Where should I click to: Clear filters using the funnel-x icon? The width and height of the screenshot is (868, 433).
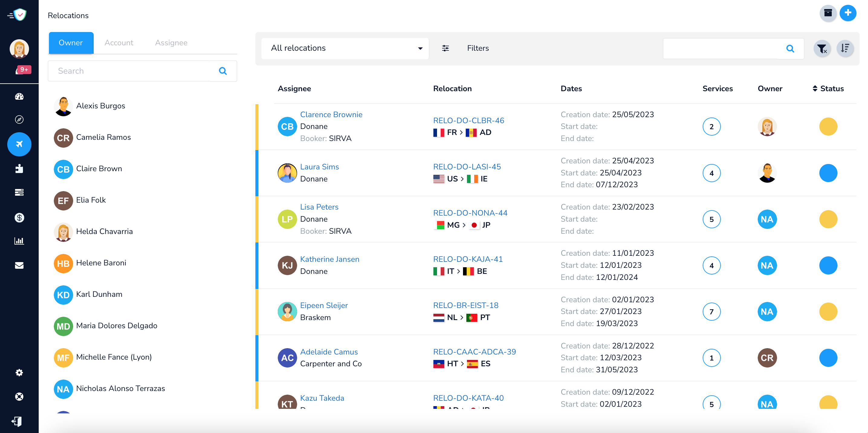pyautogui.click(x=822, y=49)
